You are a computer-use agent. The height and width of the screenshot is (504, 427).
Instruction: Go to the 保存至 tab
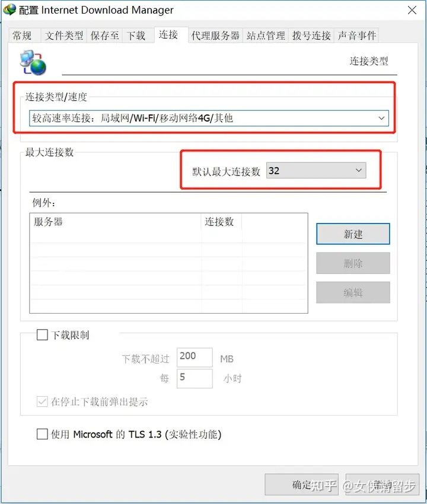coord(104,36)
